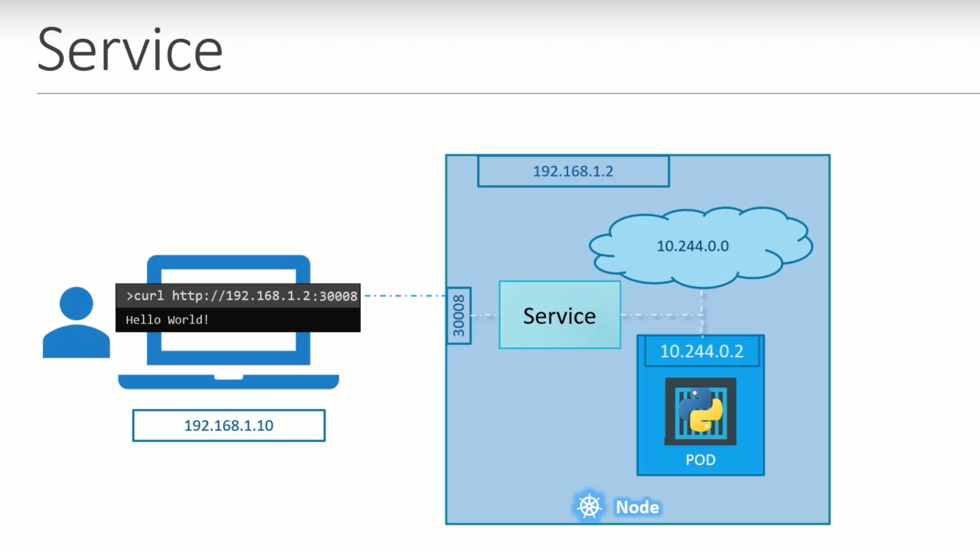
Task: Click the 30008 node port box
Action: pyautogui.click(x=459, y=316)
